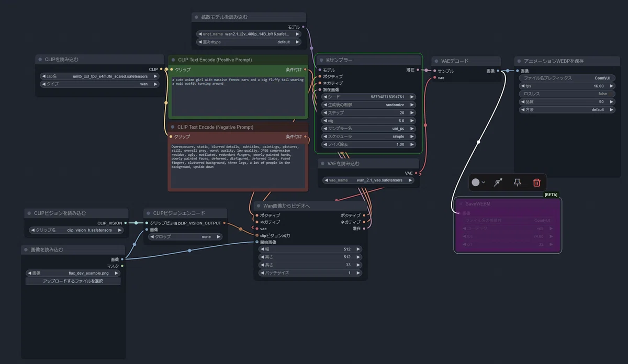Collapse the アニメーションWEBPを保存 node via its title dot
628x364 pixels.
click(519, 61)
